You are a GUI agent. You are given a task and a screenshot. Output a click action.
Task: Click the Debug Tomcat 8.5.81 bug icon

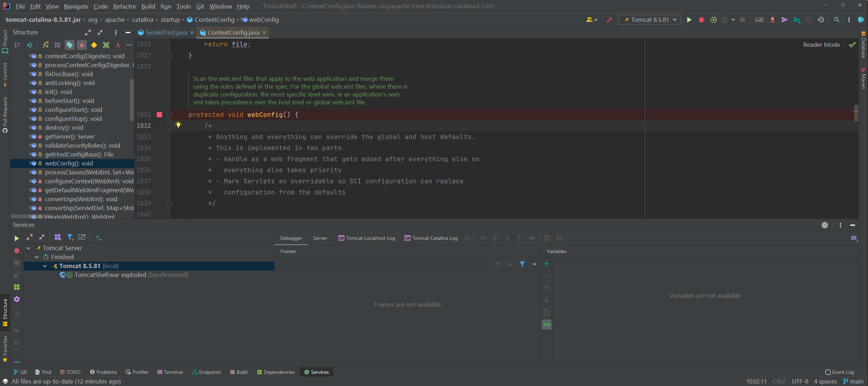(x=701, y=20)
